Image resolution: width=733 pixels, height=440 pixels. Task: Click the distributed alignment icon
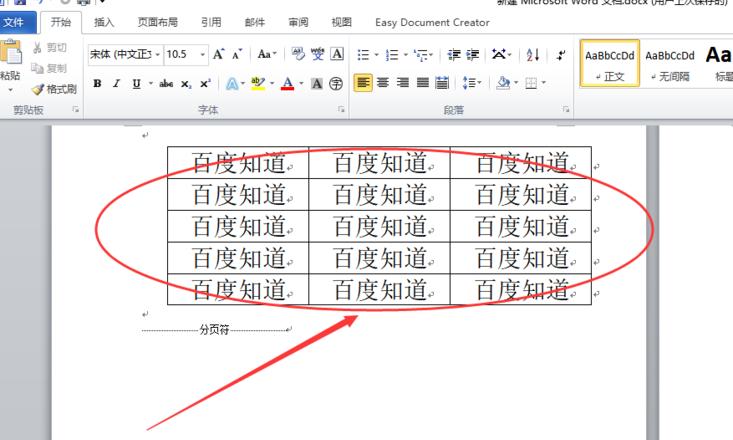tap(442, 83)
